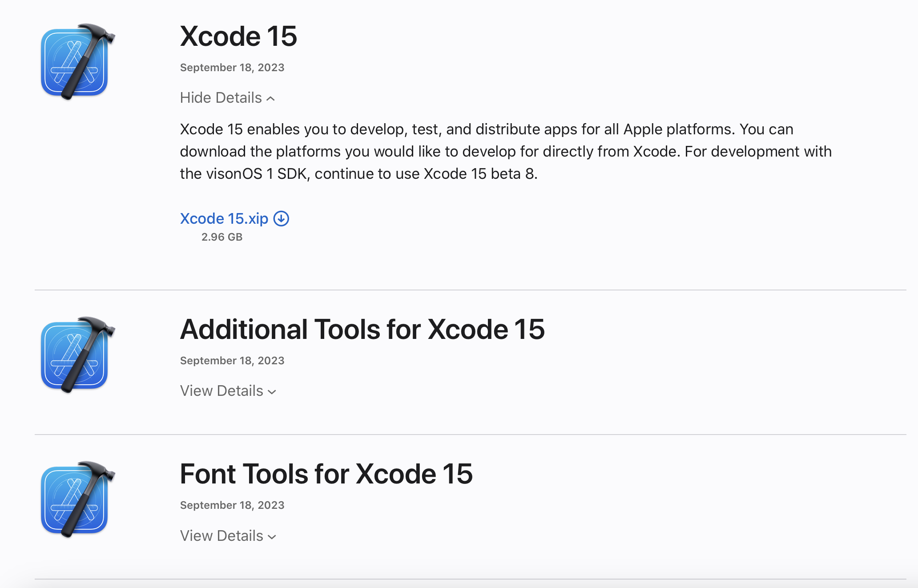The height and width of the screenshot is (588, 918).
Task: Expand View Details for Font Tools
Action: (221, 536)
